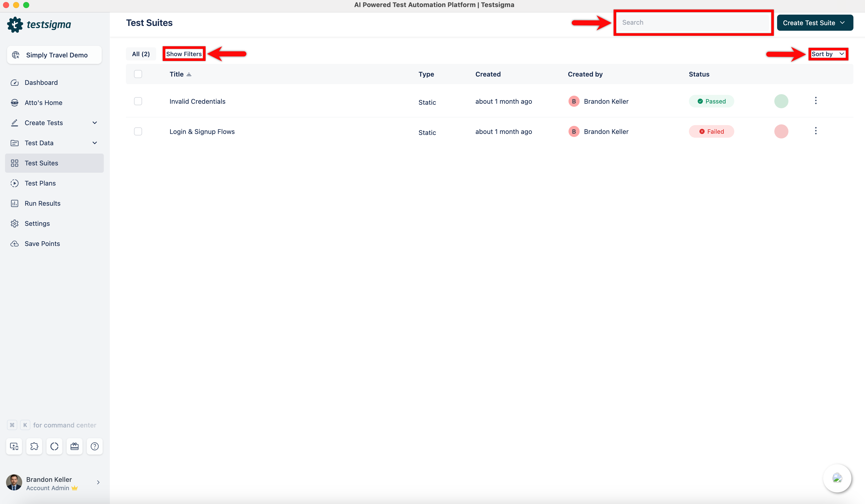Screen dimensions: 865x504
Task: Check the Login & Signup Flows checkbox
Action: click(x=138, y=131)
